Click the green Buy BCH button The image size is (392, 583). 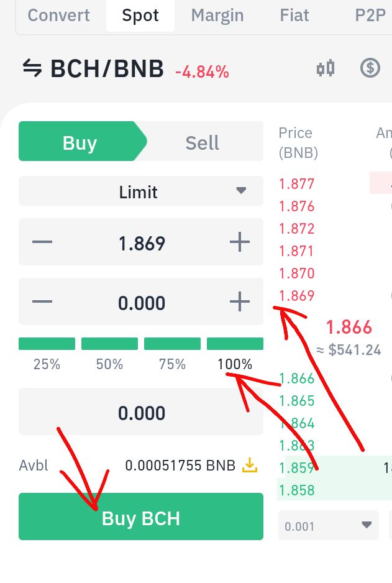[141, 516]
